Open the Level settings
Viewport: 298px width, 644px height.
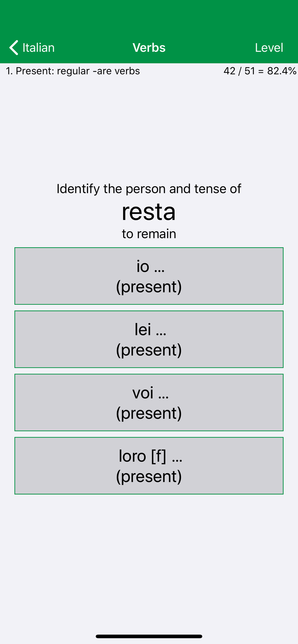[269, 48]
